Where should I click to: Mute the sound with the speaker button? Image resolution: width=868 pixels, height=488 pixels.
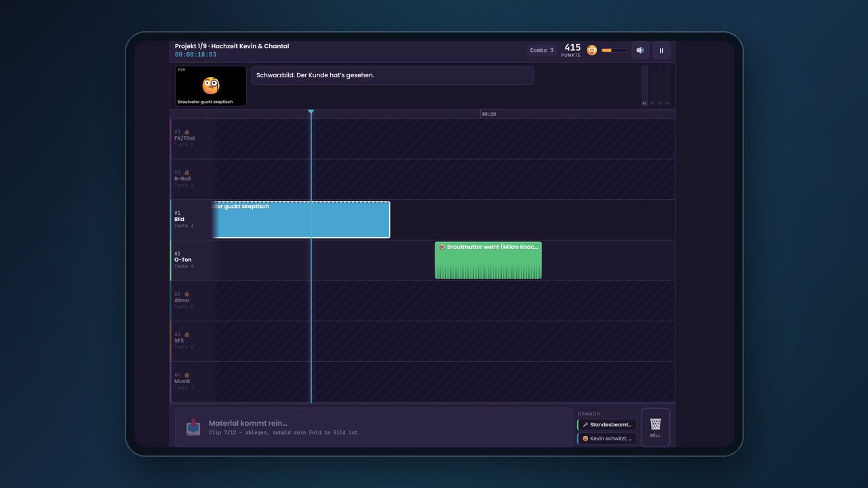pos(640,50)
